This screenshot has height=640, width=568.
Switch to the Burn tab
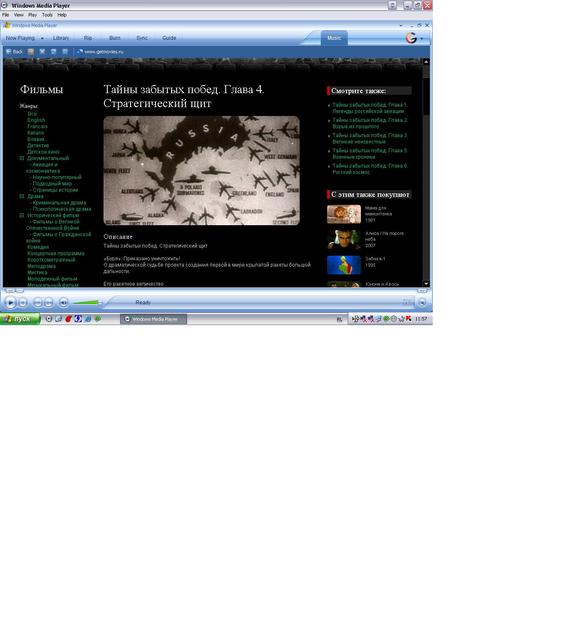click(115, 38)
